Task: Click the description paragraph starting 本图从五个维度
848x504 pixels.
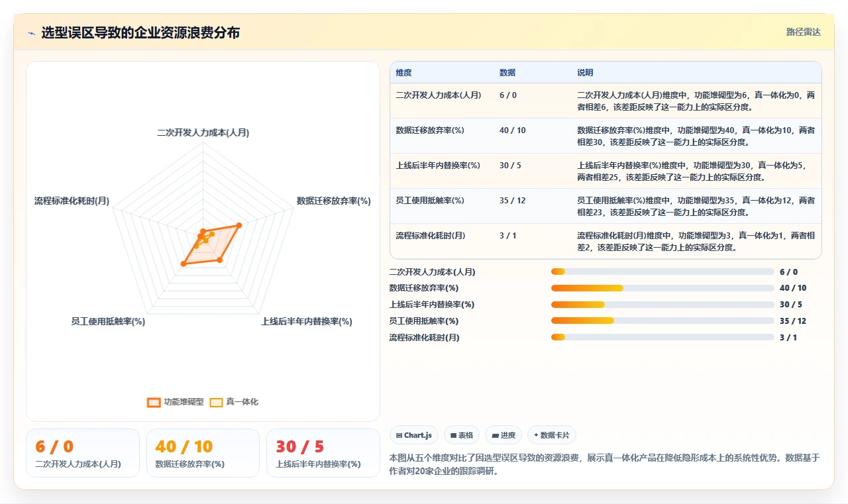Action: click(605, 464)
